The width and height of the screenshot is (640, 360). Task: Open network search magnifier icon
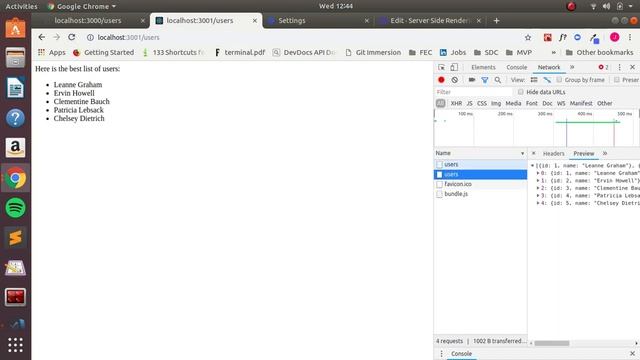[x=498, y=80]
